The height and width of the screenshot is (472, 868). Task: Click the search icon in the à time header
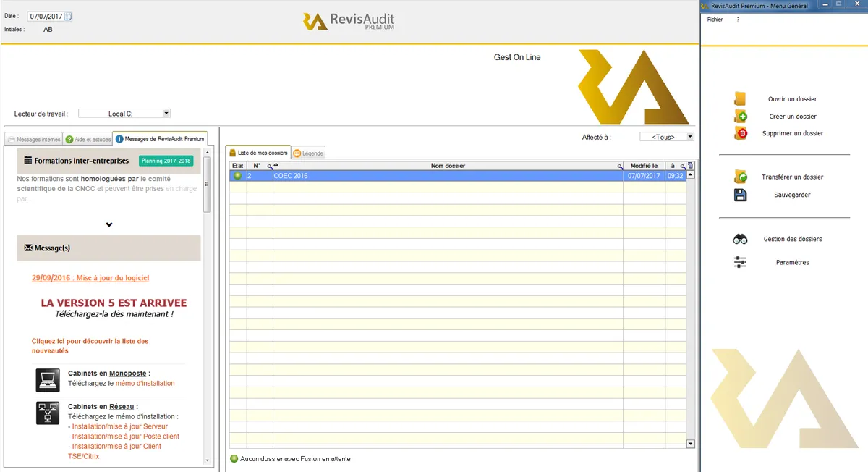click(x=682, y=166)
